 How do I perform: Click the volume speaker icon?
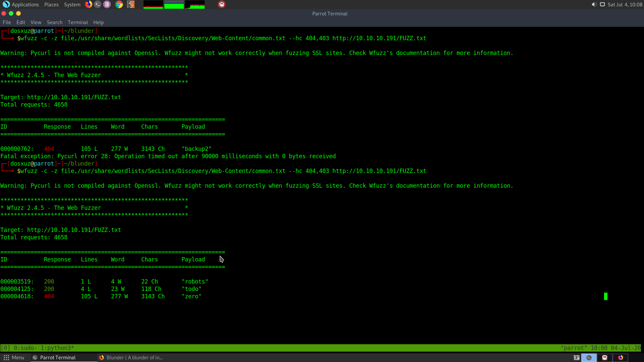click(594, 4)
